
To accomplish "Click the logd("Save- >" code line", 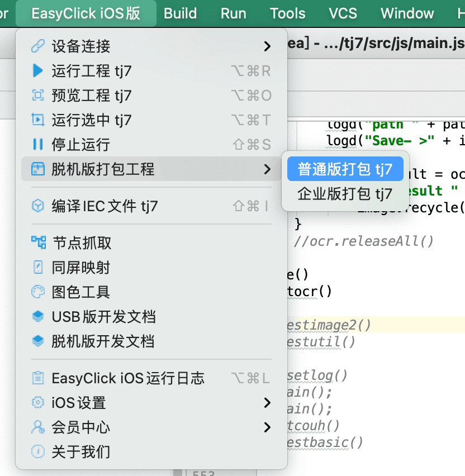I will [x=396, y=141].
